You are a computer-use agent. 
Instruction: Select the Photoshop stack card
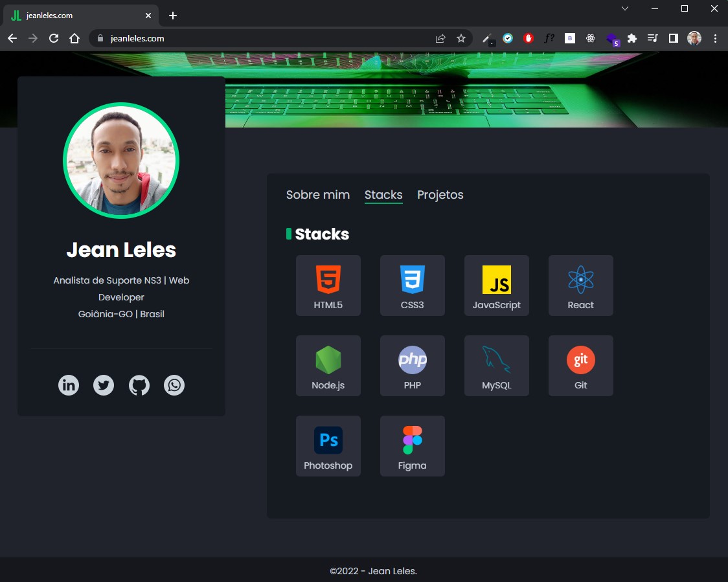tap(328, 446)
